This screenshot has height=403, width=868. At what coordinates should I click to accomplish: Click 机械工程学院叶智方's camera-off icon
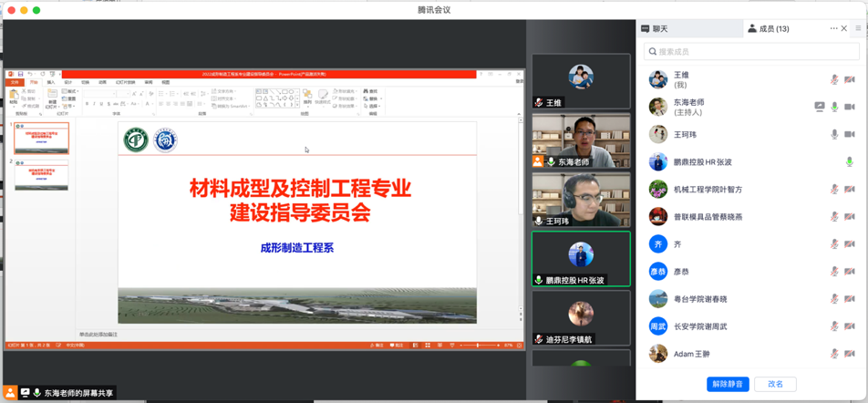[x=850, y=190]
